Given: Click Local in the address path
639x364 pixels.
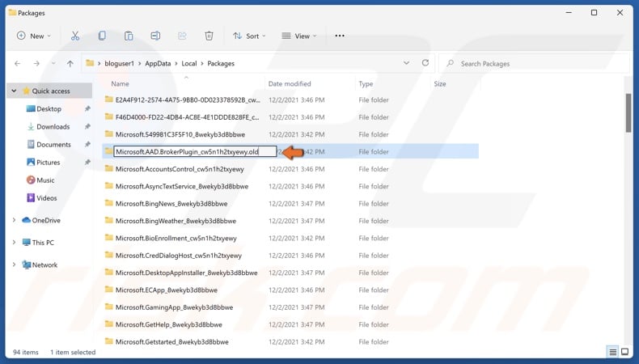Looking at the screenshot, I should (189, 64).
